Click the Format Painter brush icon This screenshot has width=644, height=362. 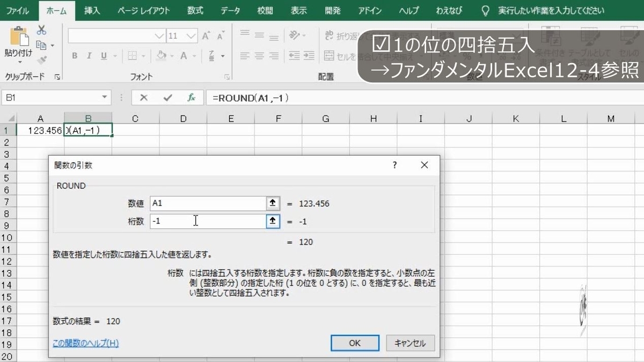[x=41, y=60]
